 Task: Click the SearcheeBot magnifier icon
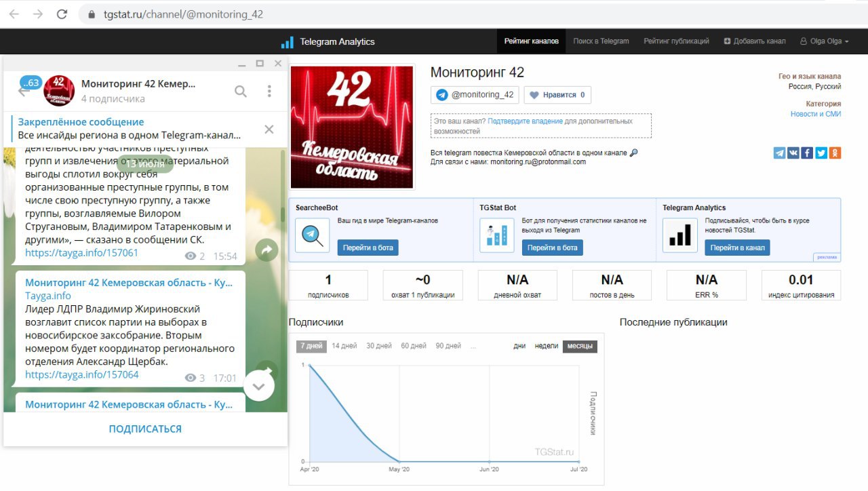(313, 235)
